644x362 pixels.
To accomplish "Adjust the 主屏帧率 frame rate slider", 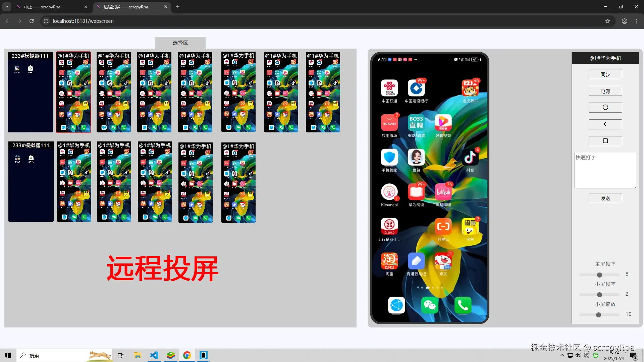I will 599,275.
